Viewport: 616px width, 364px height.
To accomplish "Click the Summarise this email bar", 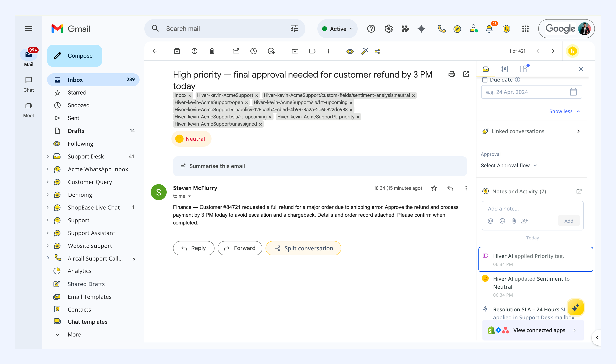I will point(320,166).
